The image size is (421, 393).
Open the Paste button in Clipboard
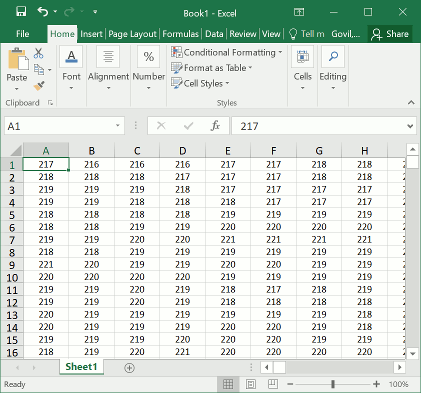point(17,69)
